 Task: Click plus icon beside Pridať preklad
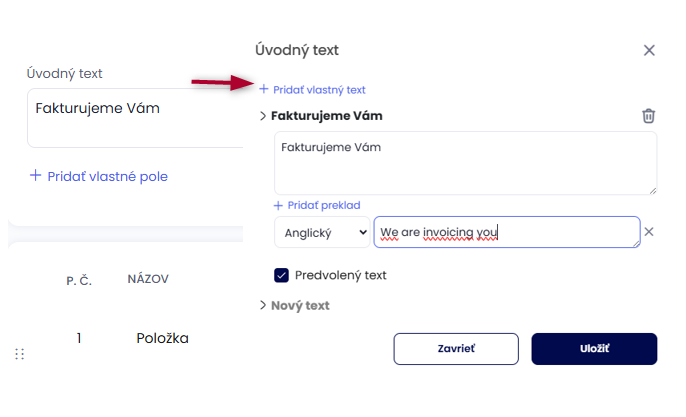point(279,205)
